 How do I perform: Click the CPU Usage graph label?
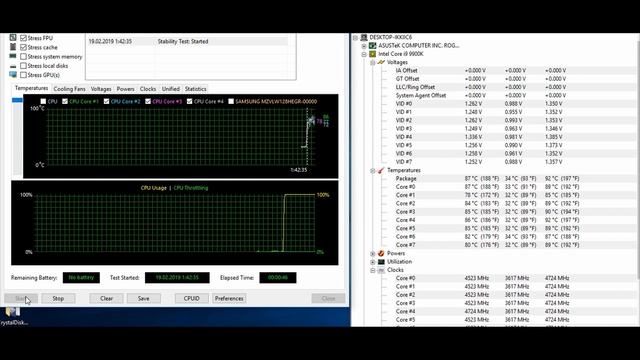[153, 188]
